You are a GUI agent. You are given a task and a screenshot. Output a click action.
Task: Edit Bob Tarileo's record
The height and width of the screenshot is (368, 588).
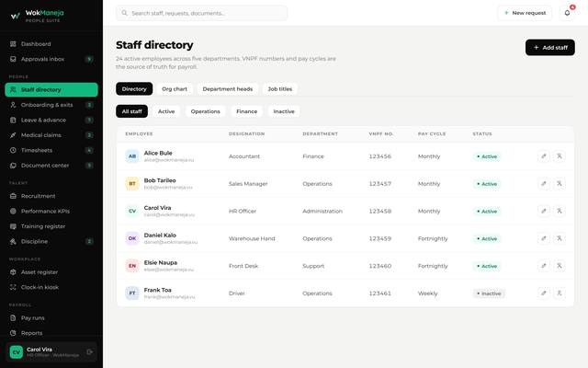coord(544,184)
